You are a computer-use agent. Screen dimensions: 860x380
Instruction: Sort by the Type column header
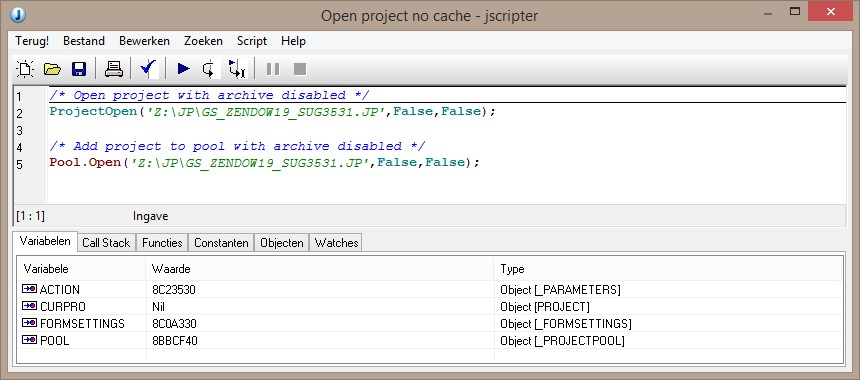[x=668, y=269]
